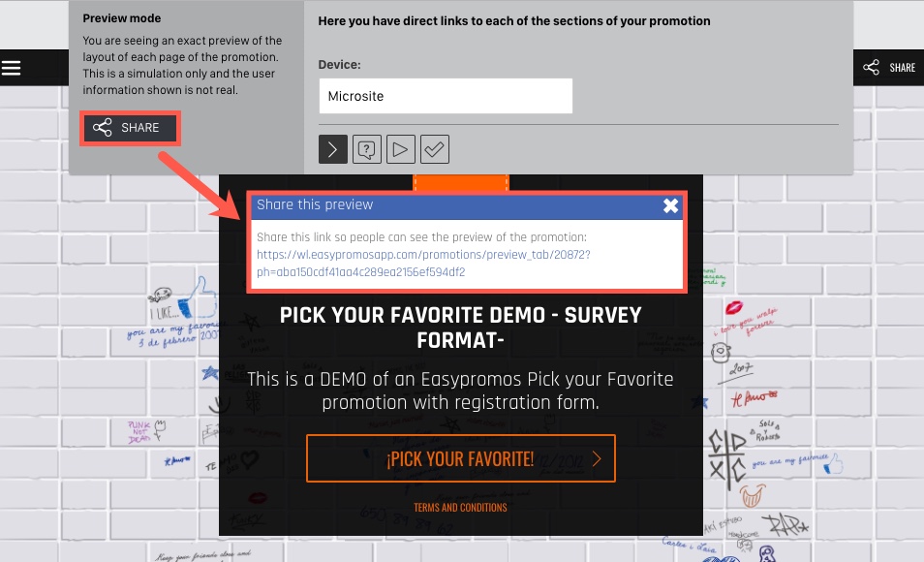Select the arrow welcome-page section icon
Image resolution: width=924 pixels, height=562 pixels.
click(333, 149)
